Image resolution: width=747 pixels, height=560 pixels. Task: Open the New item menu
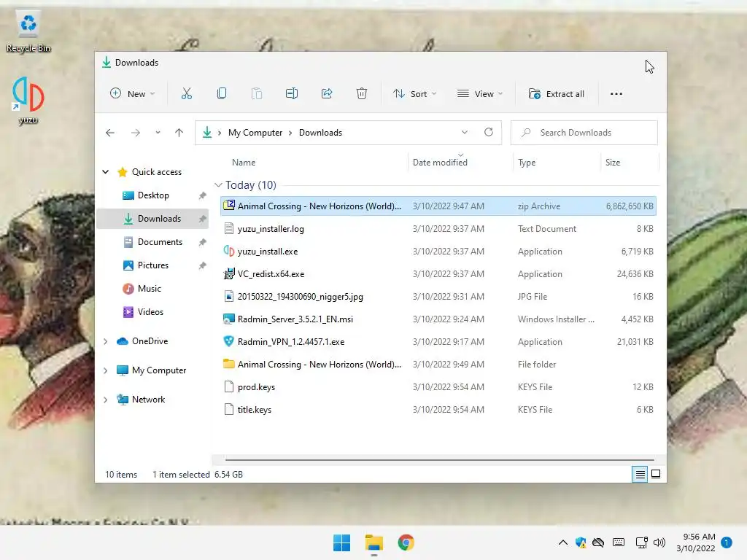(132, 94)
